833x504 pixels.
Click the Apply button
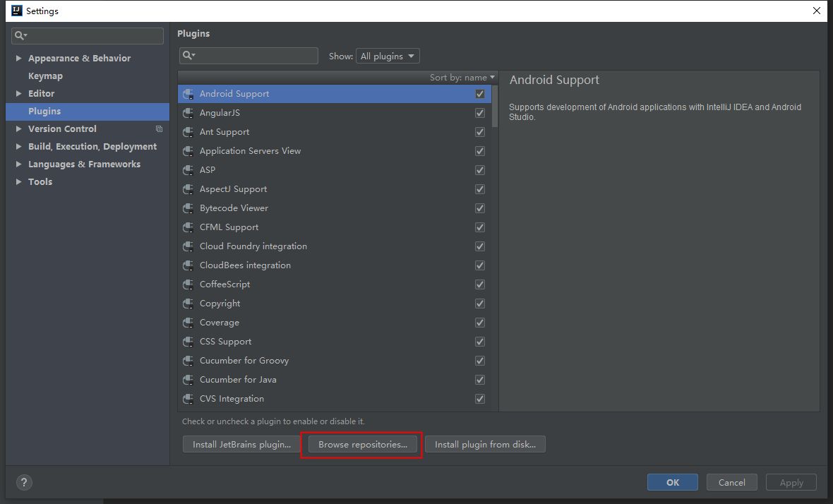(x=791, y=482)
